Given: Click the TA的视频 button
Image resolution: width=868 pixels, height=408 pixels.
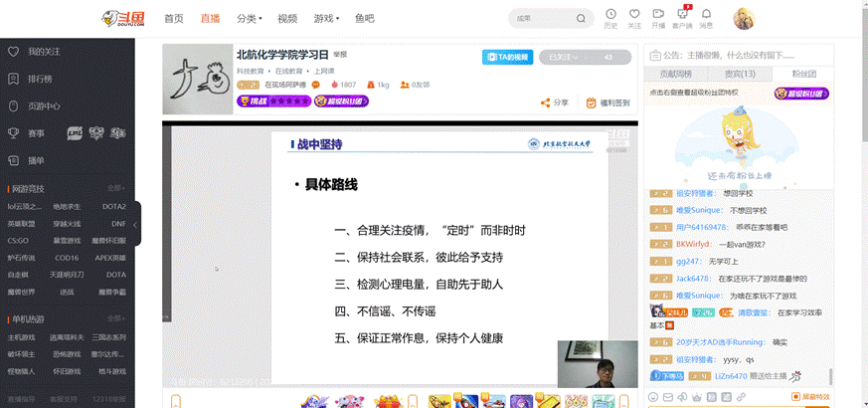Looking at the screenshot, I should [508, 58].
